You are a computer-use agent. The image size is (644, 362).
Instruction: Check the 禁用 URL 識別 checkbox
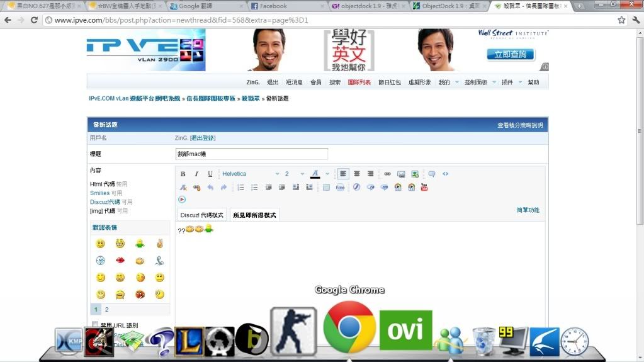tap(95, 325)
